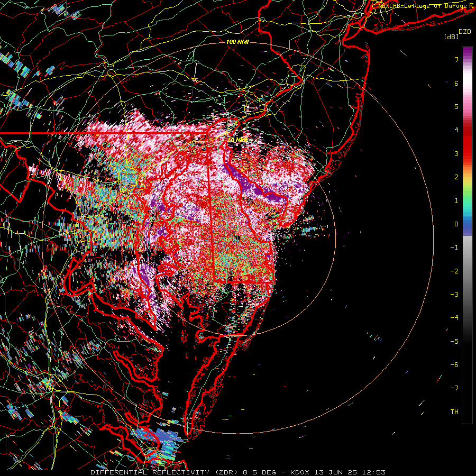The height and width of the screenshot is (476, 476).
Task: Click the "0" value on the color scale
Action: point(456,224)
